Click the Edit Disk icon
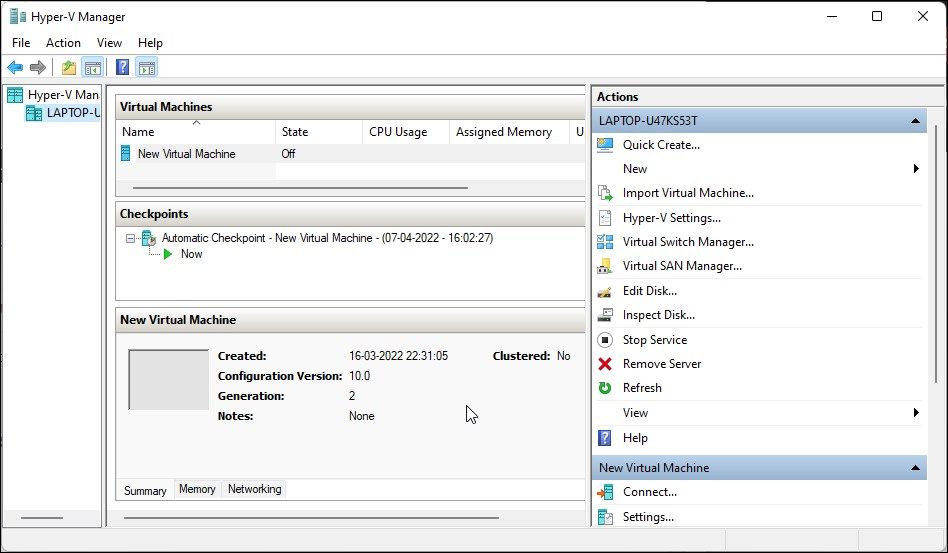This screenshot has width=948, height=553. click(x=605, y=291)
